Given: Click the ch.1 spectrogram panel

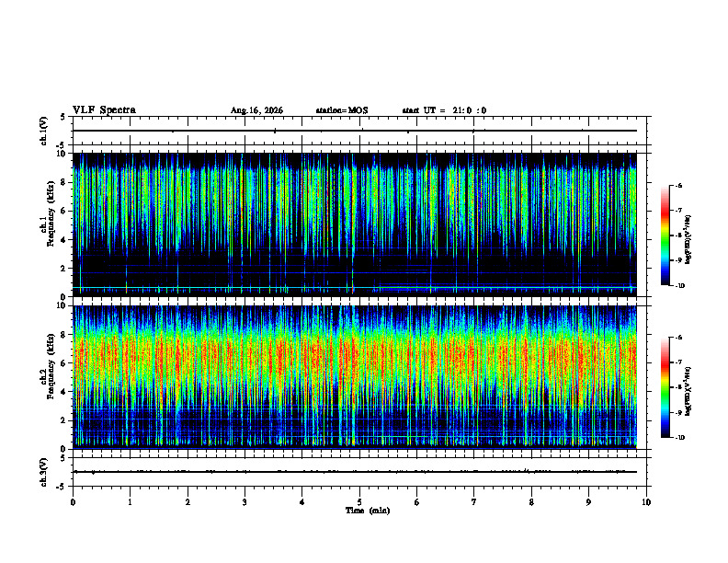Looking at the screenshot, I should (355, 224).
